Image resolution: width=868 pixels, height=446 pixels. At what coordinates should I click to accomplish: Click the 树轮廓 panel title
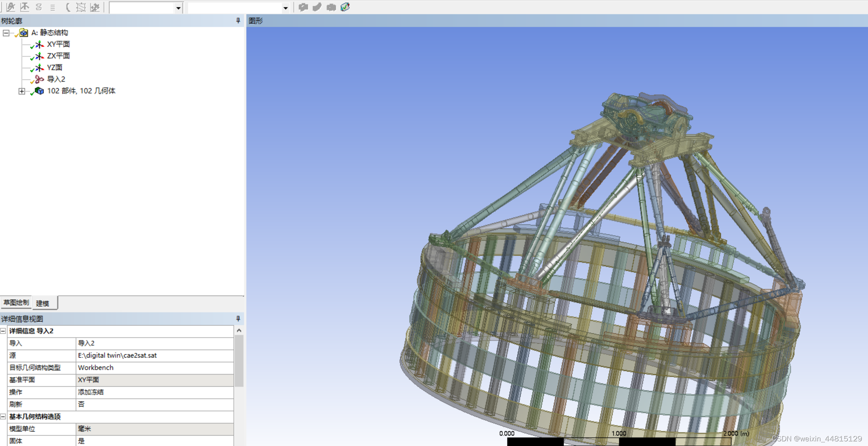(x=12, y=21)
